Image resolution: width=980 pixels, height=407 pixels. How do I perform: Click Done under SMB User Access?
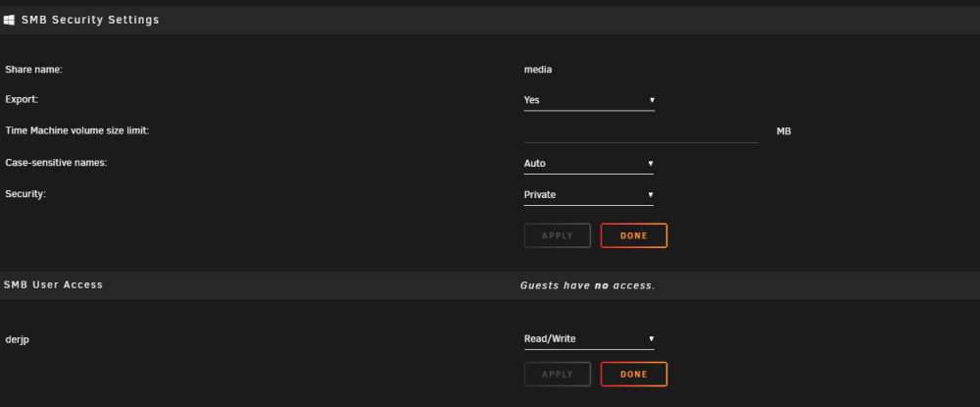(x=634, y=375)
